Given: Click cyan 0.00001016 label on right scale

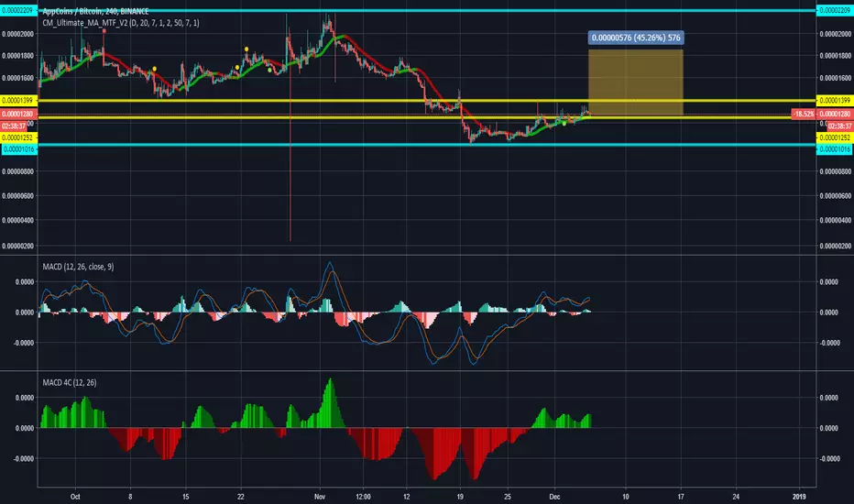Looking at the screenshot, I should 835,148.
